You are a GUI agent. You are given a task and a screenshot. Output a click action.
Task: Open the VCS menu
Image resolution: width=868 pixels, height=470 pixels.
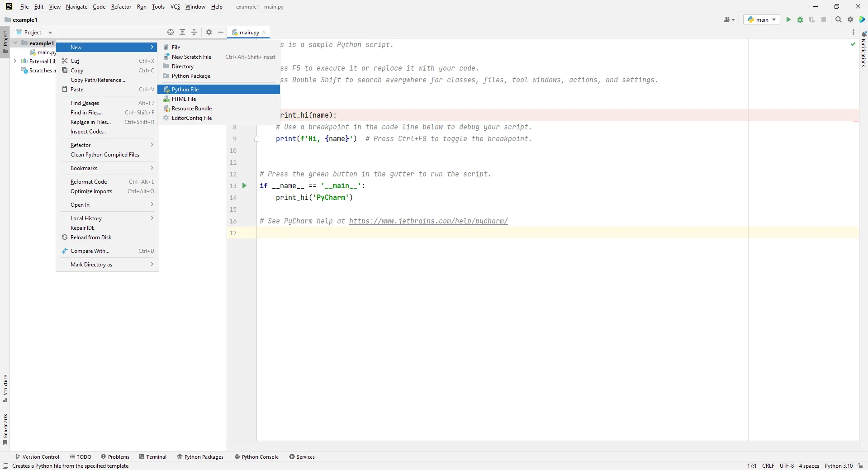[175, 7]
